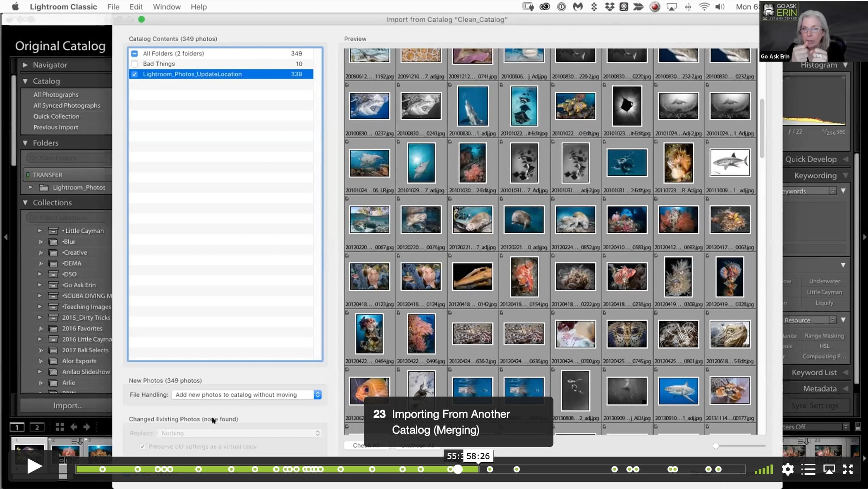This screenshot has height=489, width=868.
Task: Click the red recording icon in the menu bar
Action: pyautogui.click(x=655, y=7)
